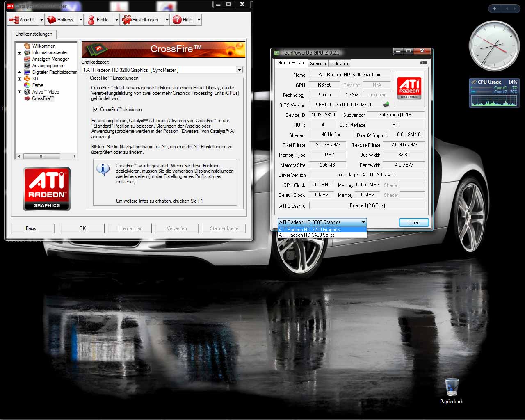Expand the Hilfe dropdown arrow
This screenshot has height=420, width=525.
point(199,20)
